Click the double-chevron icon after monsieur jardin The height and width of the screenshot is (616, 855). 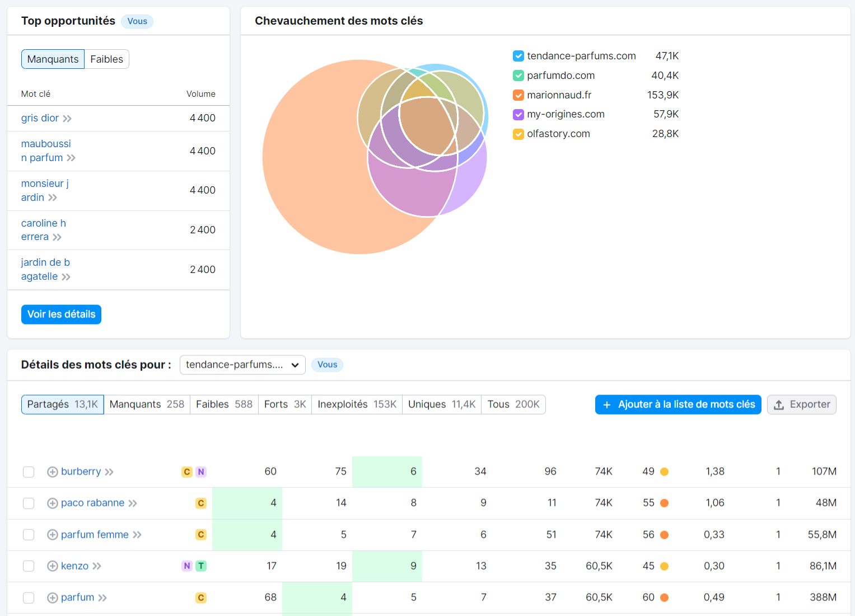point(53,198)
